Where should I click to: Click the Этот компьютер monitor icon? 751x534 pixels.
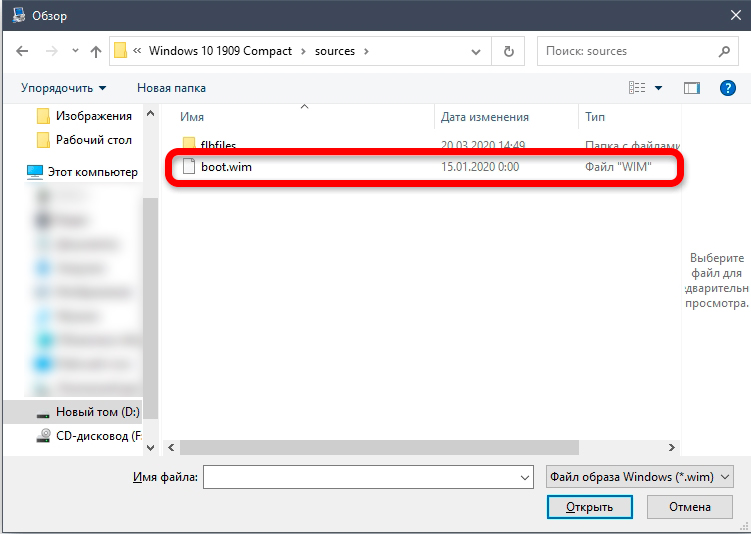pos(34,172)
